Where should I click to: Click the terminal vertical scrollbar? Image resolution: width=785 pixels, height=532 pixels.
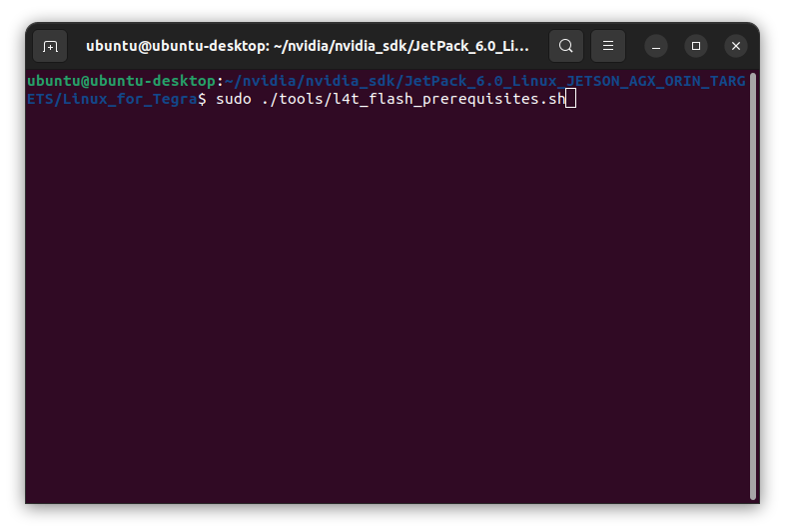pyautogui.click(x=753, y=286)
